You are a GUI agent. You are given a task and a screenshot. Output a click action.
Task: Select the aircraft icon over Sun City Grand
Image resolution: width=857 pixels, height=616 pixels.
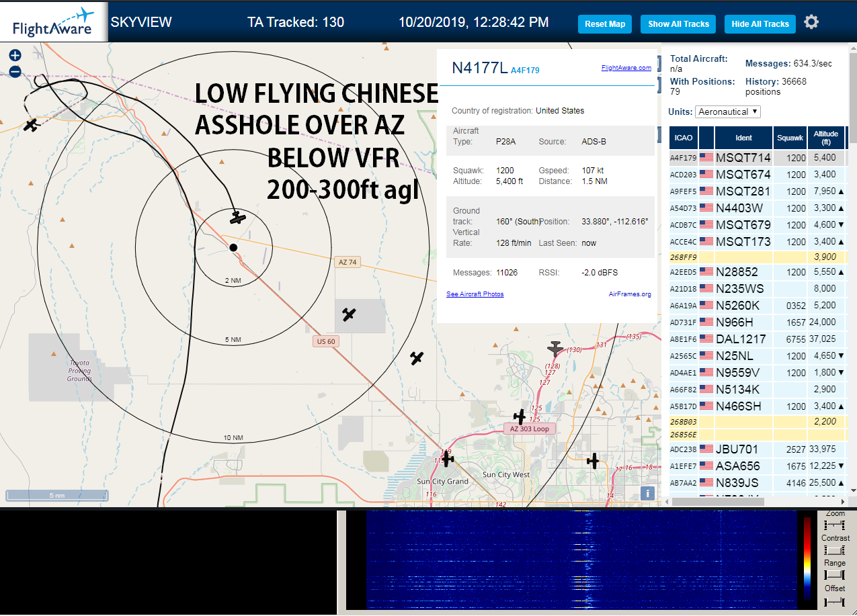tap(447, 459)
